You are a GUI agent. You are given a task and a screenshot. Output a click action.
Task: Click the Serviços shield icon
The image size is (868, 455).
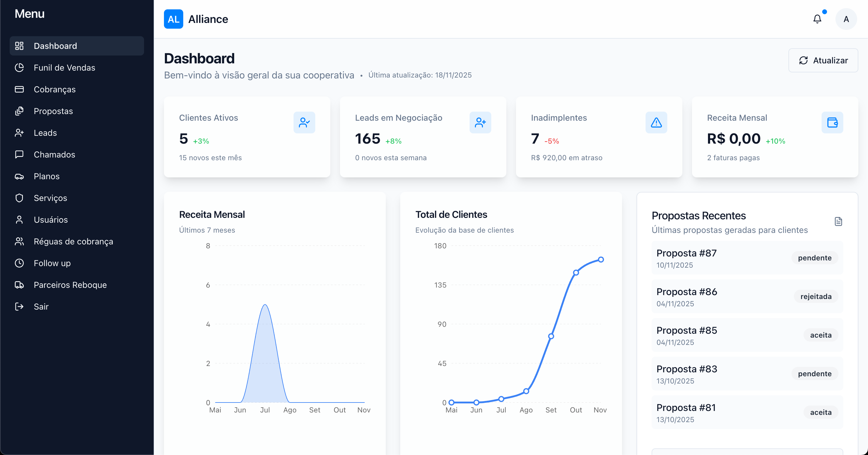[x=19, y=198]
